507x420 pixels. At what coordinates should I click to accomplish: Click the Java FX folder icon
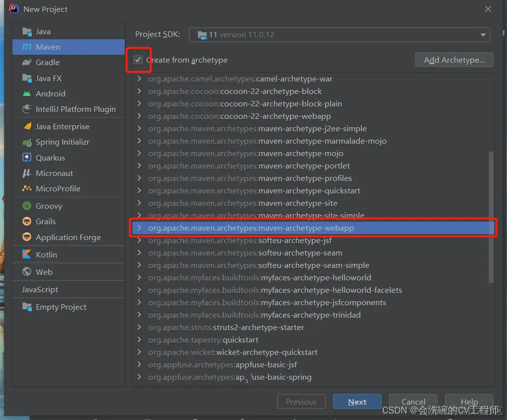click(x=27, y=78)
